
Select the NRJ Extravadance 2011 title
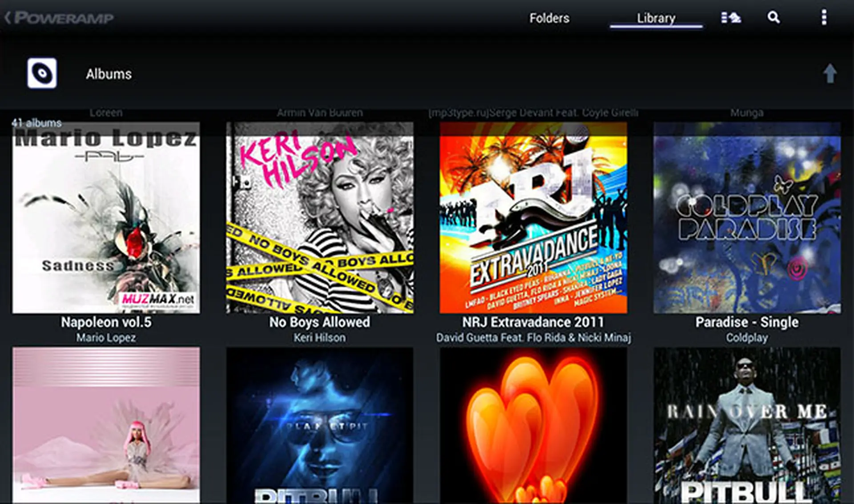(533, 322)
